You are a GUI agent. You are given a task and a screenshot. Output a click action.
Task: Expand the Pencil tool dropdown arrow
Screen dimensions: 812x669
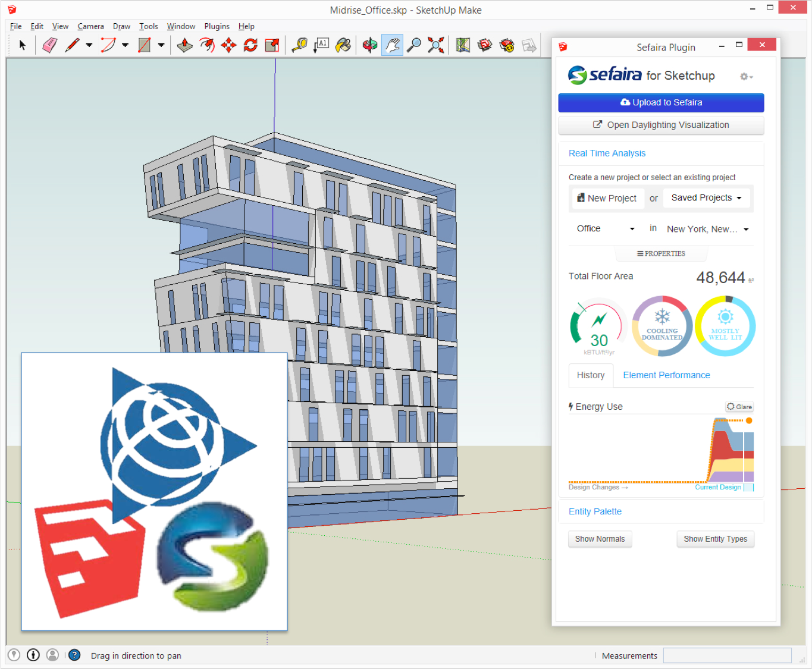point(89,45)
